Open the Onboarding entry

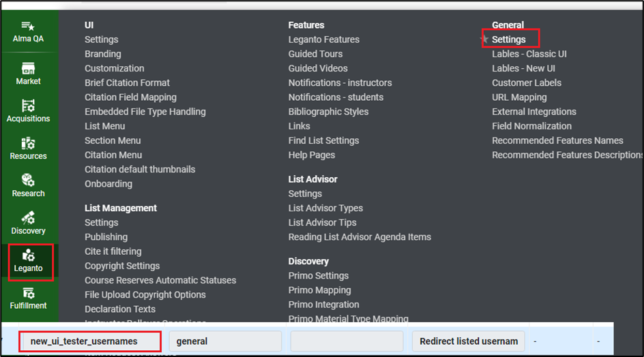click(108, 184)
